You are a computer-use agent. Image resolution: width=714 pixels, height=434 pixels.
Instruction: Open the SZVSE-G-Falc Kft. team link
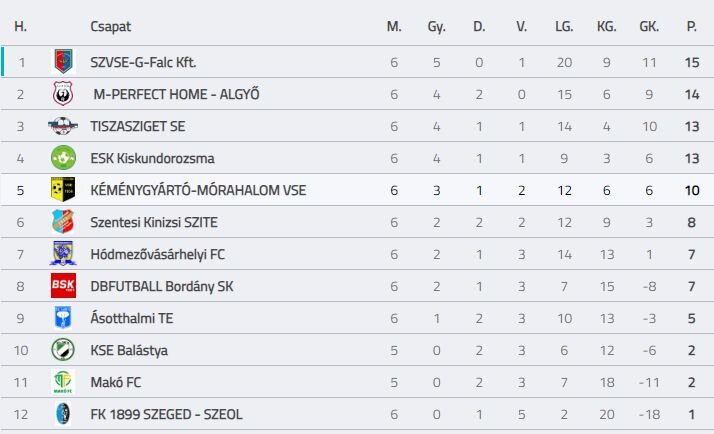pos(143,62)
